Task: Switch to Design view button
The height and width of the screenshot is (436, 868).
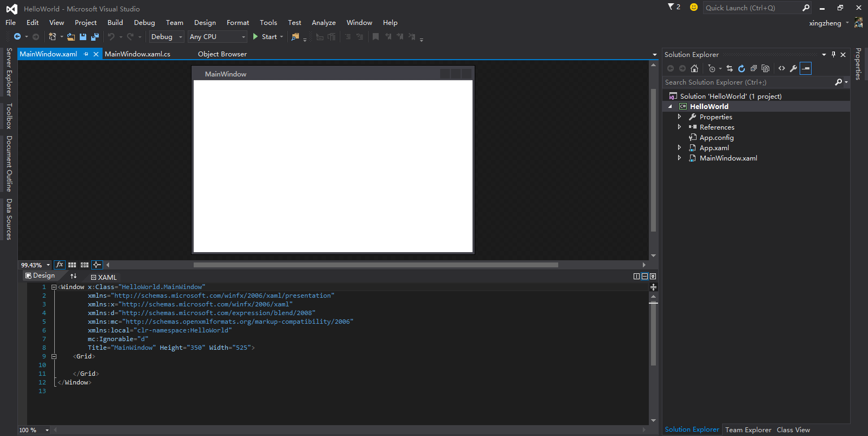Action: click(40, 276)
